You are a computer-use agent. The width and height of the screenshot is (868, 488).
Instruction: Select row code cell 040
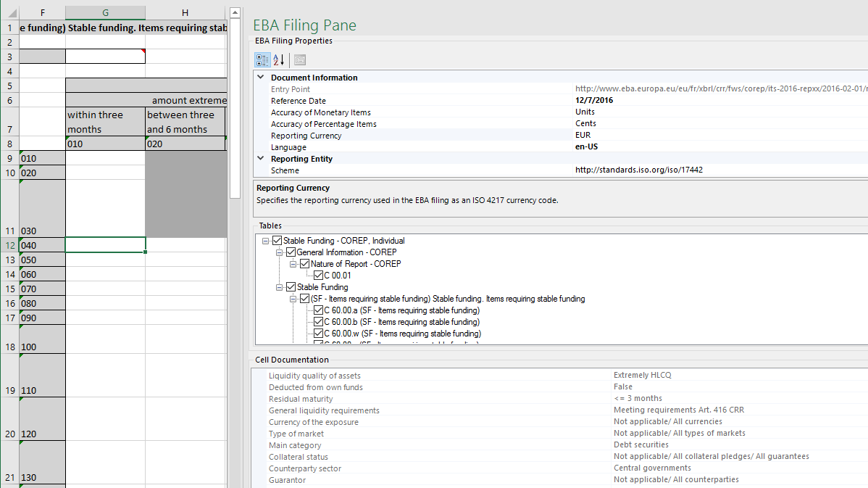(43, 245)
